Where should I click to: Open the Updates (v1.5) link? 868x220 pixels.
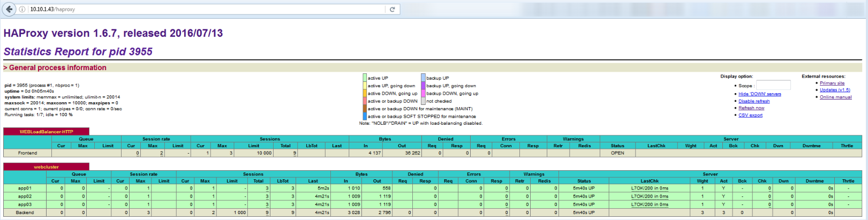(x=835, y=90)
